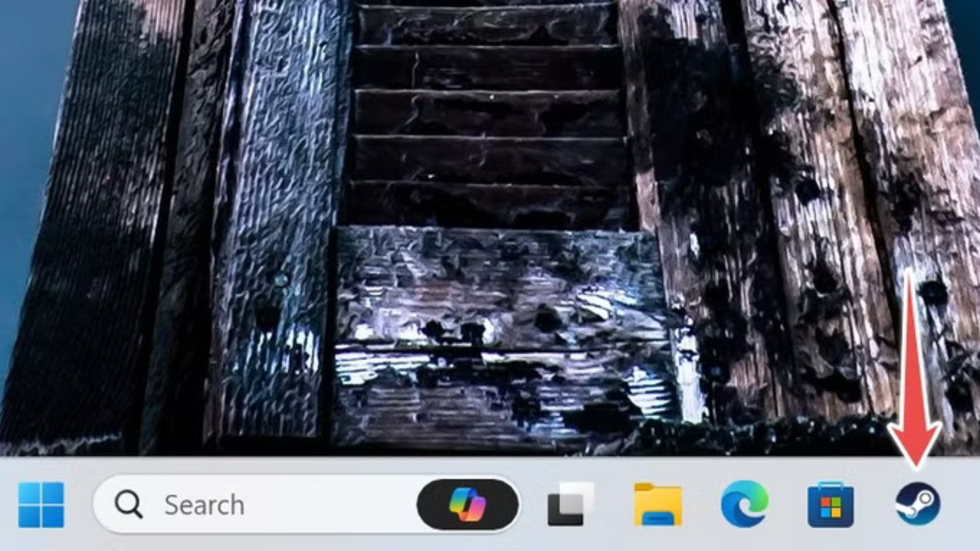
Task: Toggle Task View to show virtual desktops
Action: point(567,505)
